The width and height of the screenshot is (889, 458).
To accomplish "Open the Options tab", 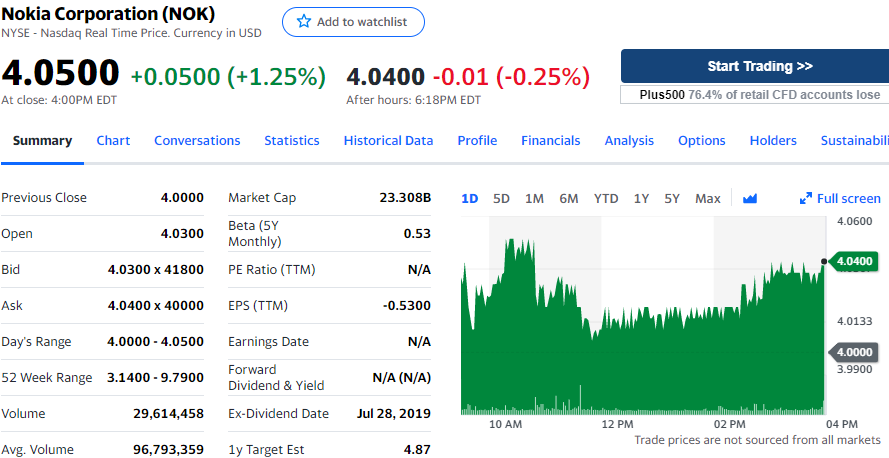I will coord(702,141).
